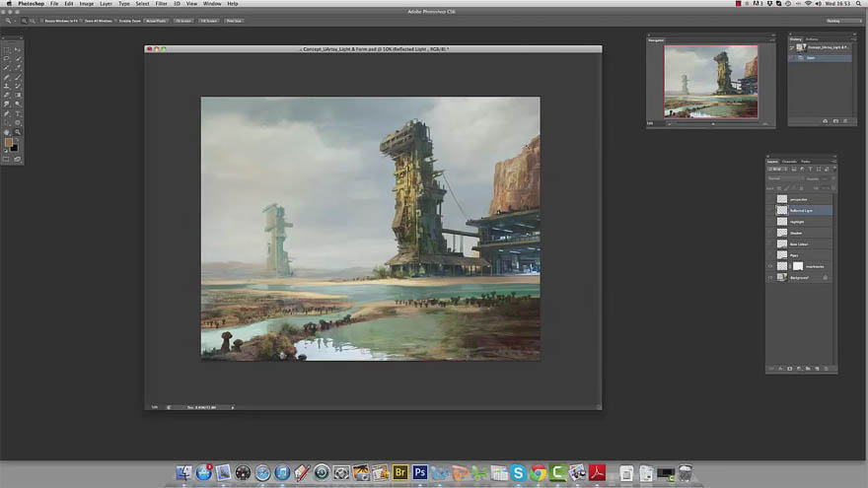Click Zoom Out mode in options bar

33,21
